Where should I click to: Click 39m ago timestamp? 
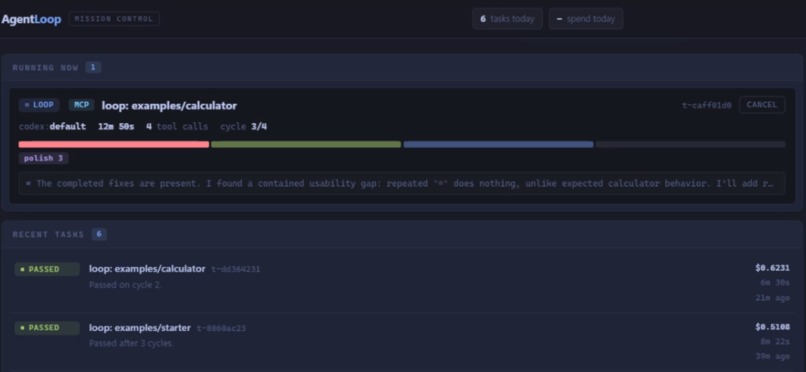pos(773,357)
